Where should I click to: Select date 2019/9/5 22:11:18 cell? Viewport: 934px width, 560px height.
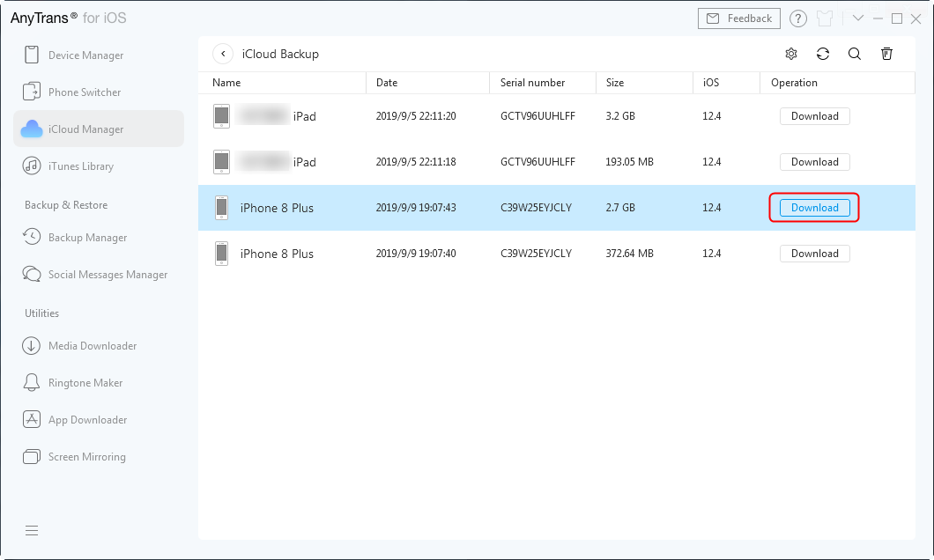416,162
